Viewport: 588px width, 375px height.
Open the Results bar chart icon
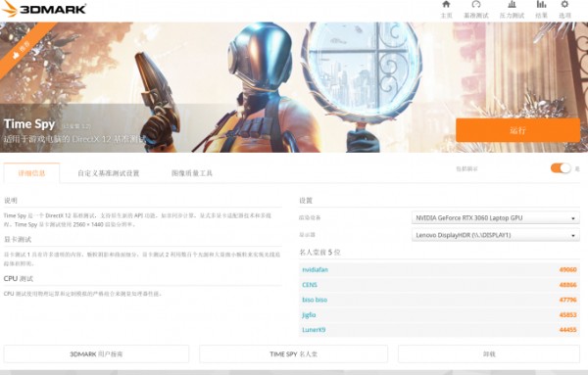pos(541,10)
